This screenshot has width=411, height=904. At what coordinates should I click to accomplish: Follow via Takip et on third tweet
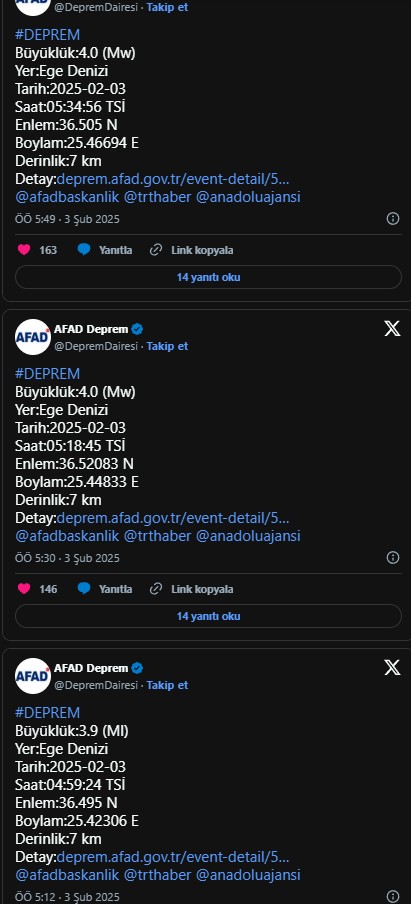point(167,685)
